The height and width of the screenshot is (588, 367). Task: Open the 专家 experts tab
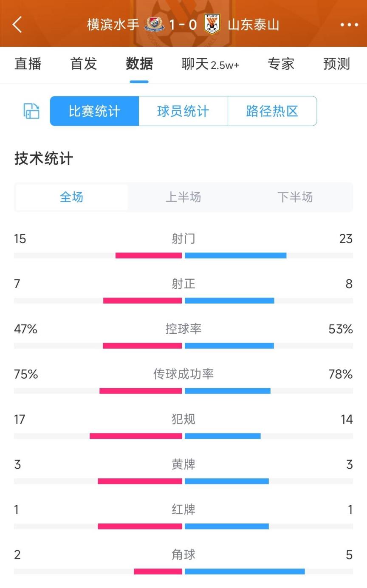click(x=281, y=64)
